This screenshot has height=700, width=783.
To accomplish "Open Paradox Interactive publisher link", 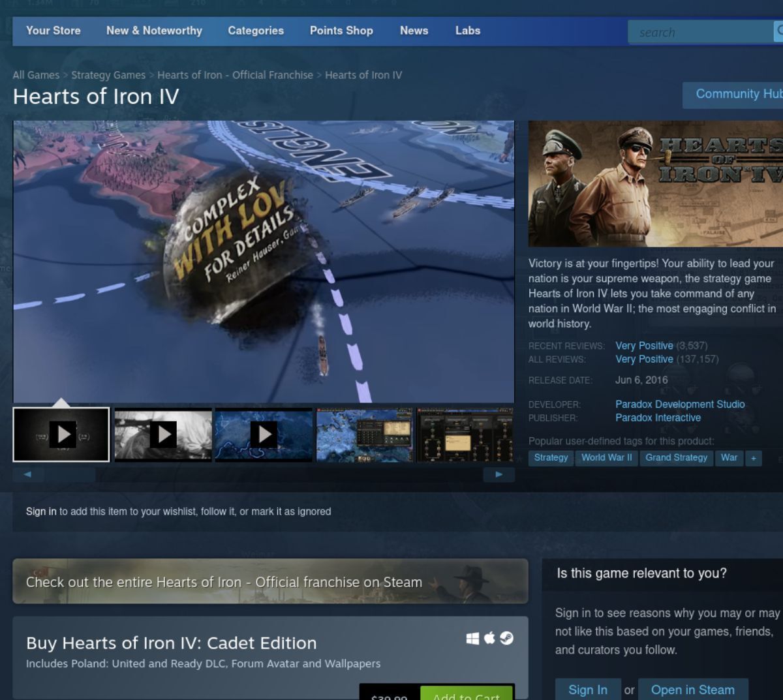I will (x=658, y=418).
